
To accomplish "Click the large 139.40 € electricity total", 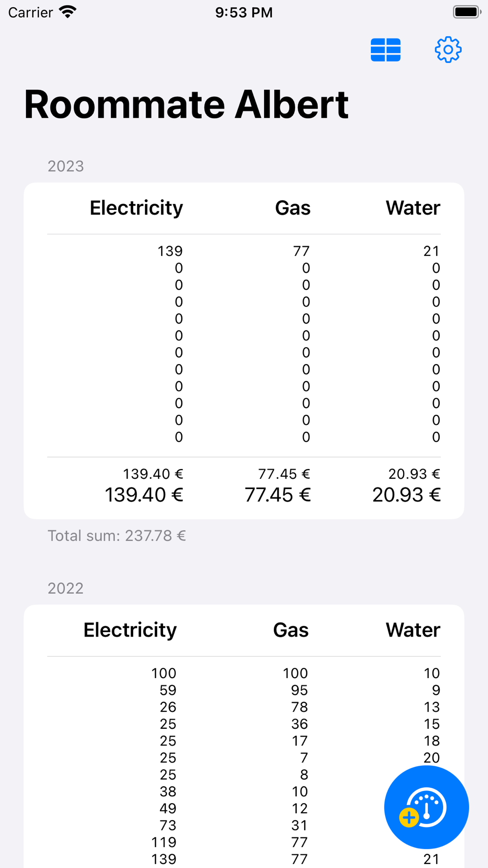I will pos(144,495).
